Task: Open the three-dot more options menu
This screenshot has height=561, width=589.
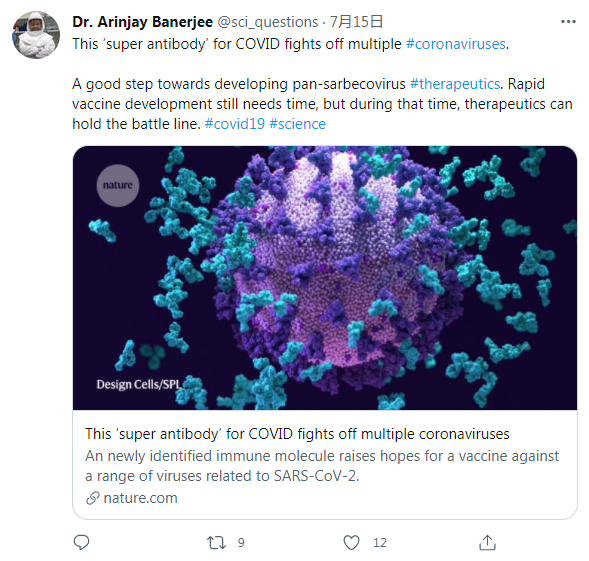Action: 568,22
